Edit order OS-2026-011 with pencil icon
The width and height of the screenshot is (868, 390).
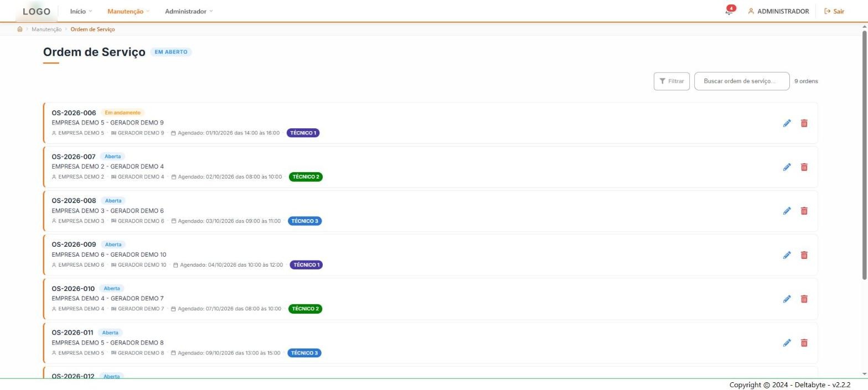[x=787, y=343]
